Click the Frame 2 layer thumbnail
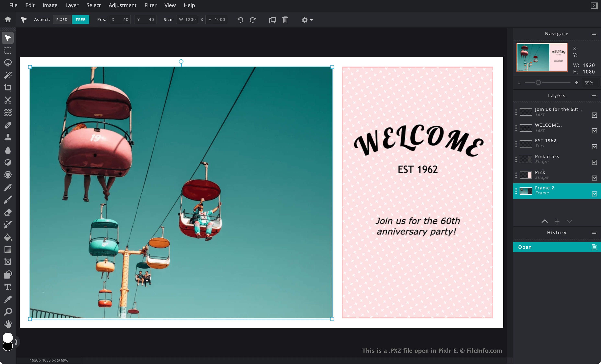Screen dimensions: 601x364 [526, 191]
